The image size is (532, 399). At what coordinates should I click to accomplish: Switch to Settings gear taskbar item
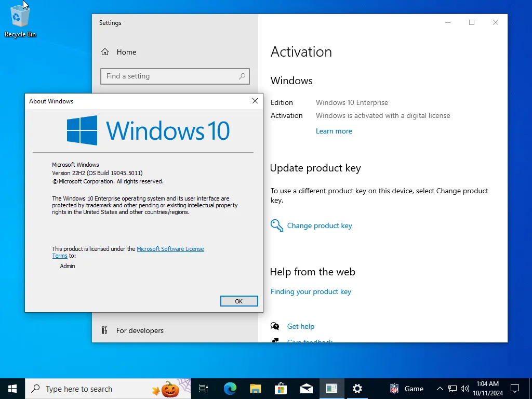pos(357,389)
